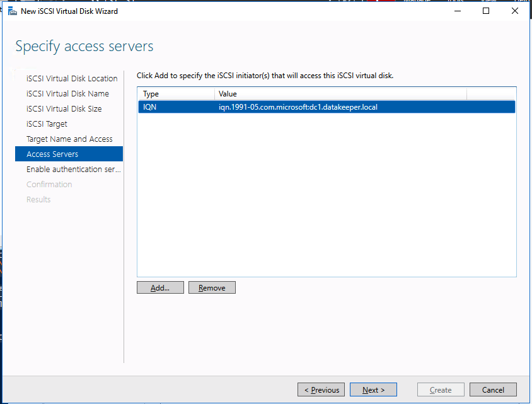The width and height of the screenshot is (532, 404).
Task: Jump to iSCSI Virtual Disk Size step
Action: click(x=64, y=109)
